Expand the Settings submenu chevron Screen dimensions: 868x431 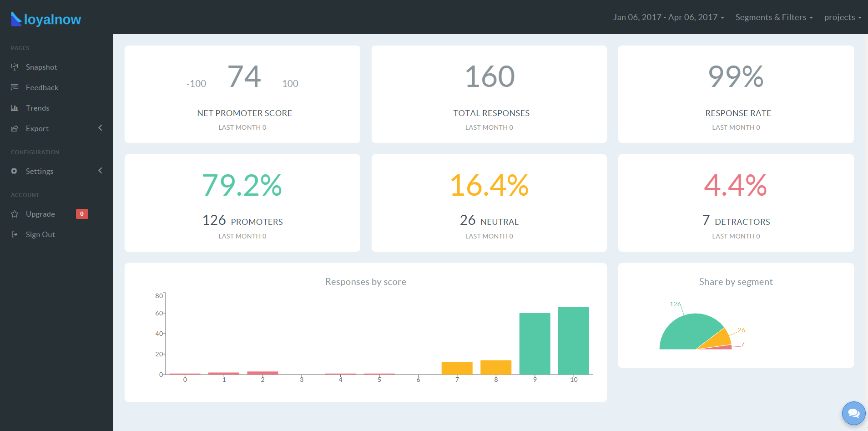coord(100,171)
